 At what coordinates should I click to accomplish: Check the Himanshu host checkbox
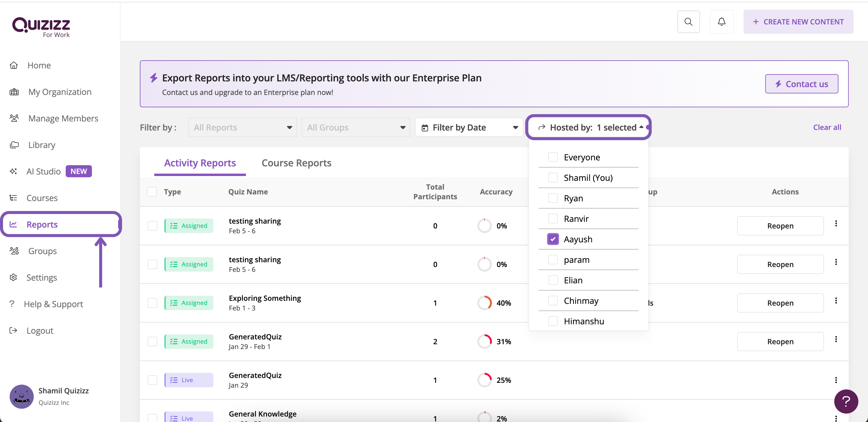tap(553, 321)
